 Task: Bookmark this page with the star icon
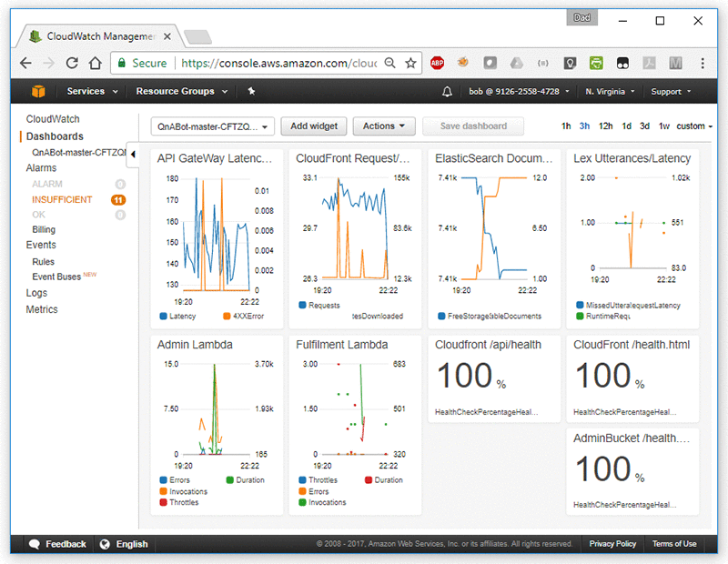coord(410,63)
